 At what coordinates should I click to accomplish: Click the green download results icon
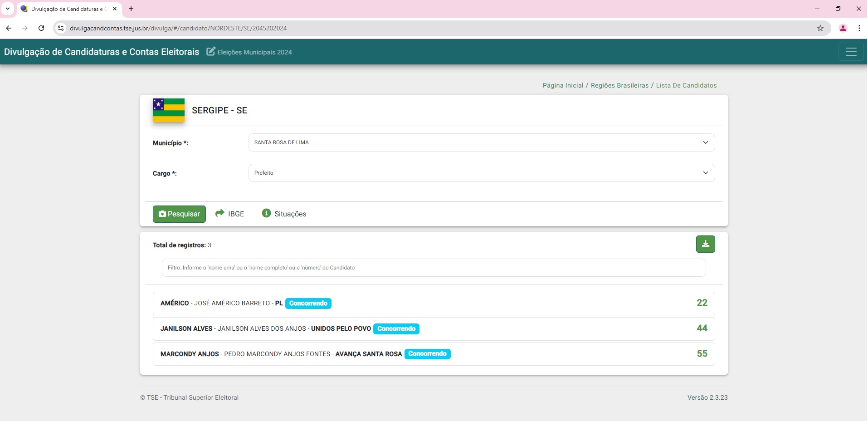click(x=705, y=244)
